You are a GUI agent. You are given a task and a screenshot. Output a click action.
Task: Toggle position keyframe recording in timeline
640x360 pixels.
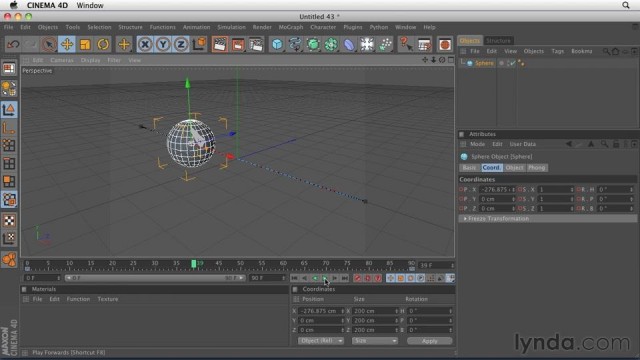(x=391, y=278)
